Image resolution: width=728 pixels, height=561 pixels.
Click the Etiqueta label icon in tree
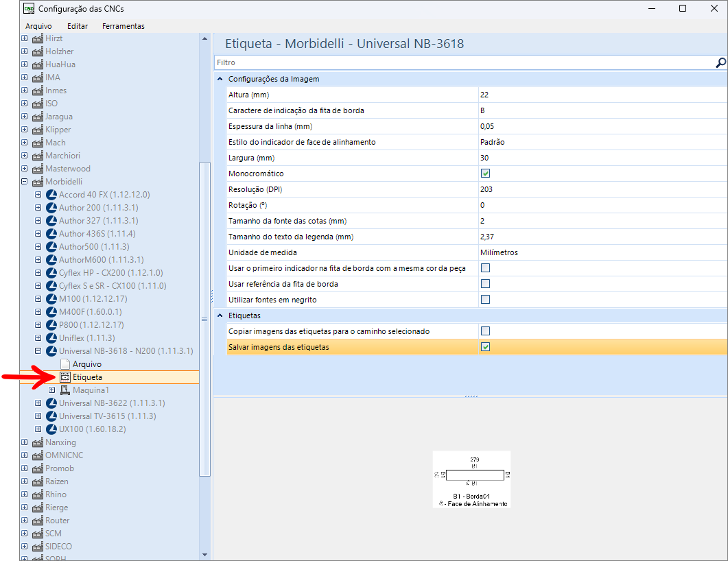click(x=65, y=377)
